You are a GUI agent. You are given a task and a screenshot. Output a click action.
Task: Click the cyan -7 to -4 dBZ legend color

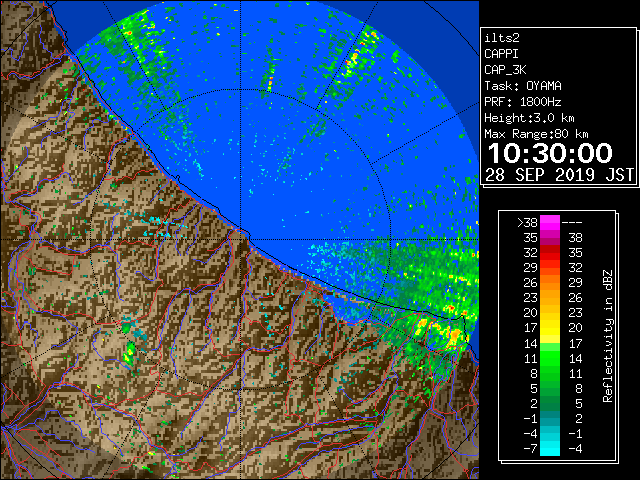[x=550, y=449]
